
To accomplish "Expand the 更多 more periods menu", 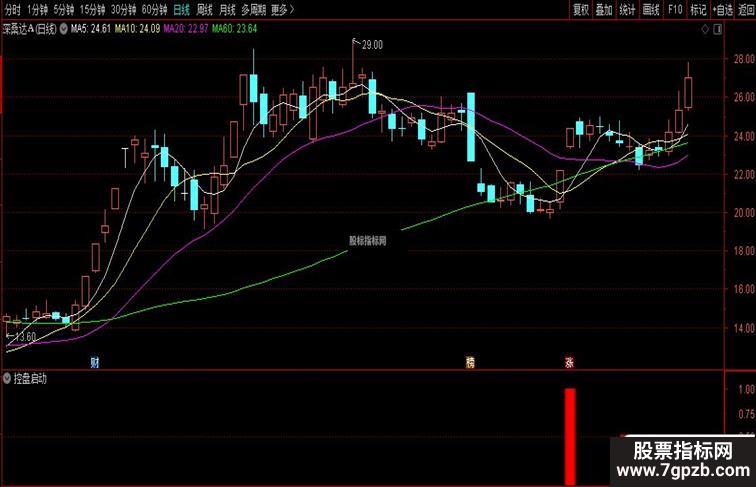I will 283,9.
